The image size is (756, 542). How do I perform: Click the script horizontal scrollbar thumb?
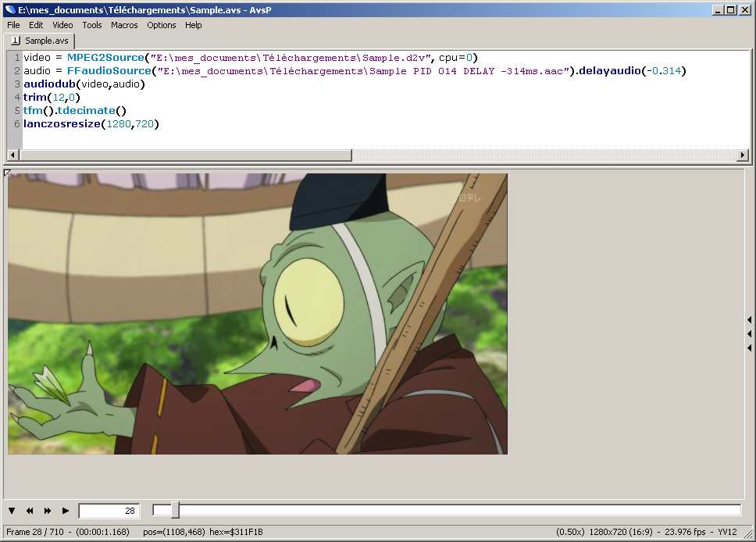(185, 155)
